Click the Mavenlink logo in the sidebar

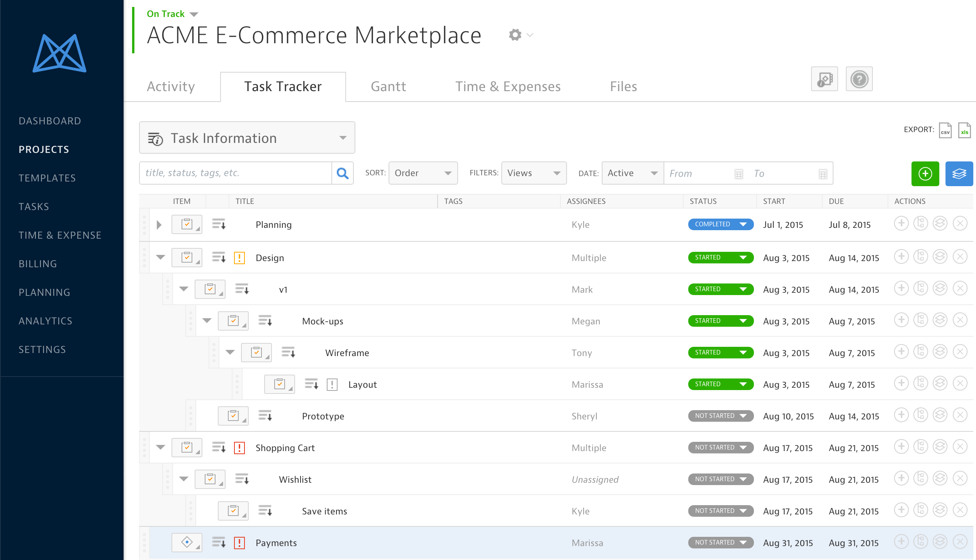pyautogui.click(x=59, y=53)
